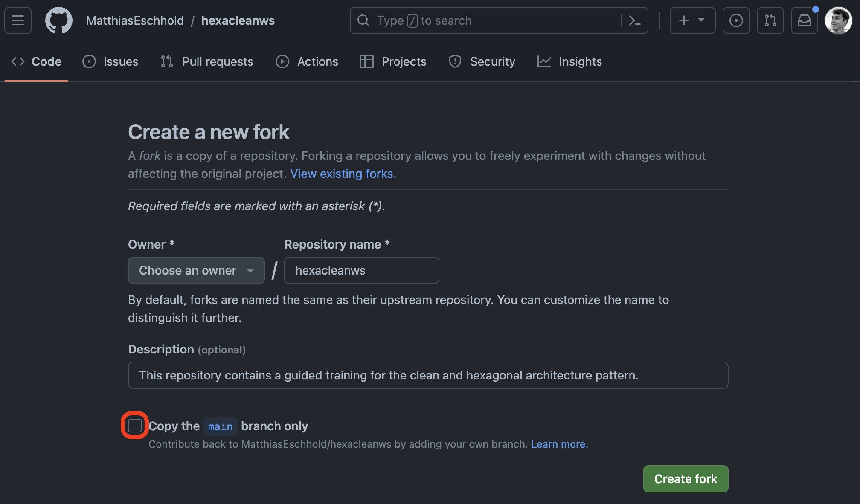Open MatthiasEschhold owner profile link
This screenshot has width=860, height=504.
135,20
